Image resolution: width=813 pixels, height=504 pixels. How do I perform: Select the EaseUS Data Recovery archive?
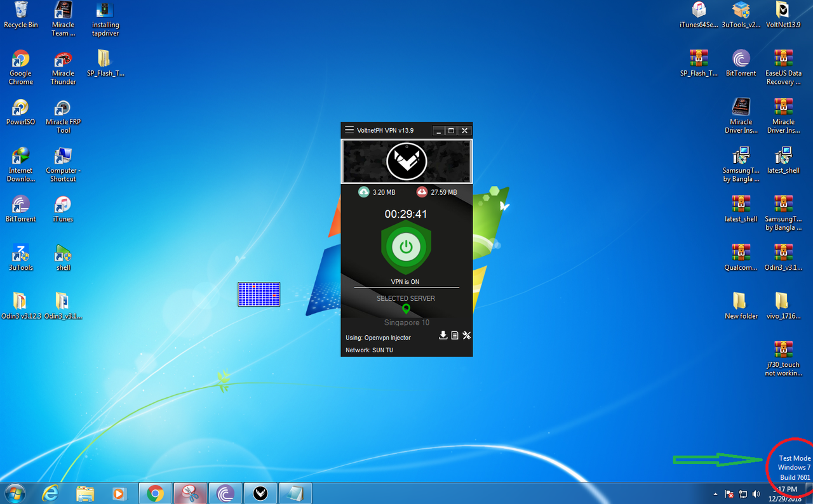[x=783, y=68]
